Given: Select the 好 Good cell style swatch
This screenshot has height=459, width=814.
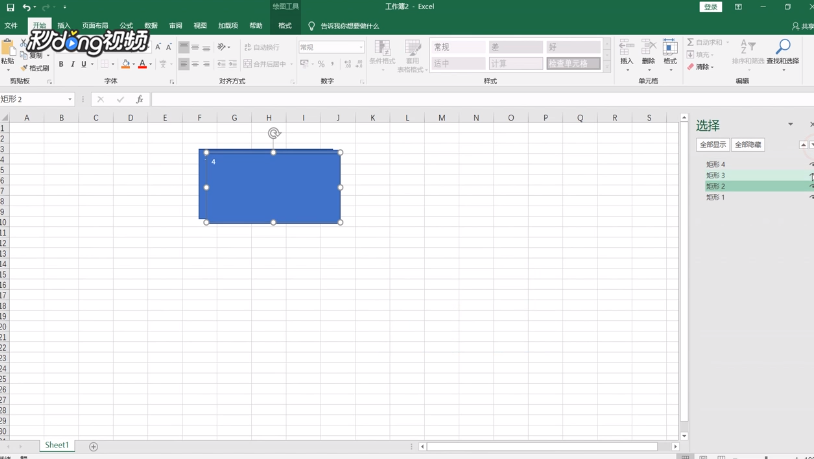Looking at the screenshot, I should click(x=573, y=47).
